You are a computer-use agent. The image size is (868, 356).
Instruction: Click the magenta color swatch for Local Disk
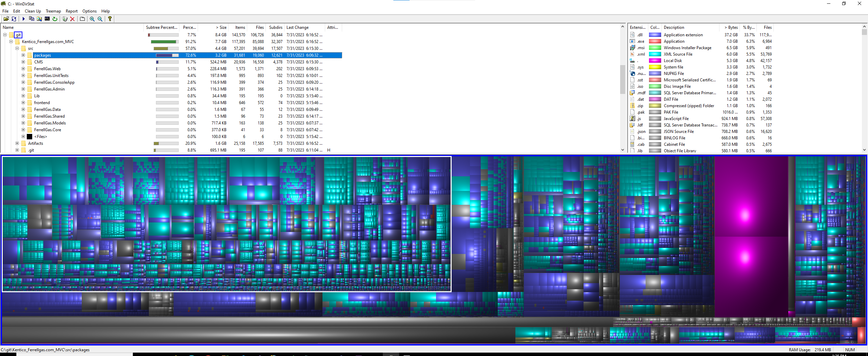click(x=655, y=60)
